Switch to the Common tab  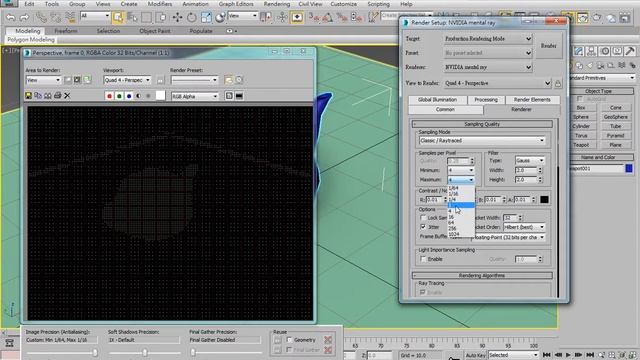(445, 110)
